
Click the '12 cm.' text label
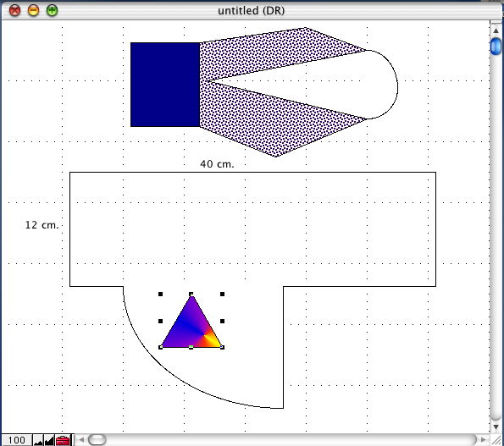(x=42, y=225)
